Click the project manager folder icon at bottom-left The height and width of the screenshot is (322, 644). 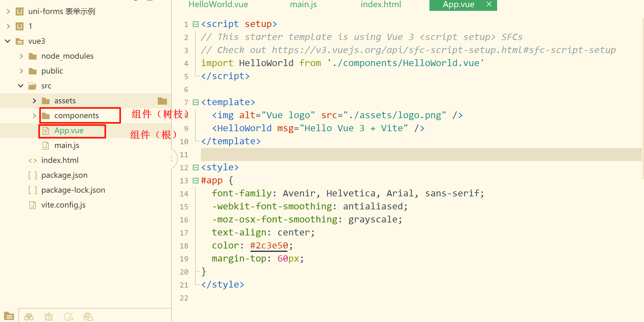pyautogui.click(x=9, y=316)
